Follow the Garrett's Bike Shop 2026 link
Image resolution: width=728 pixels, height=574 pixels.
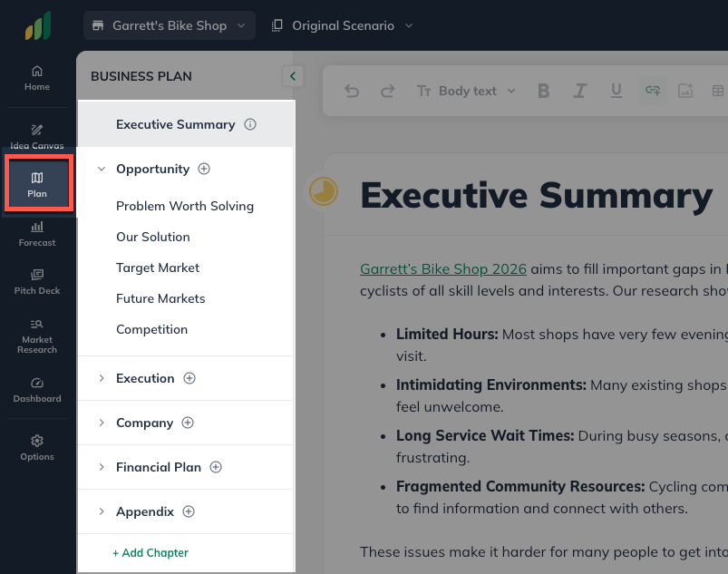tap(443, 269)
